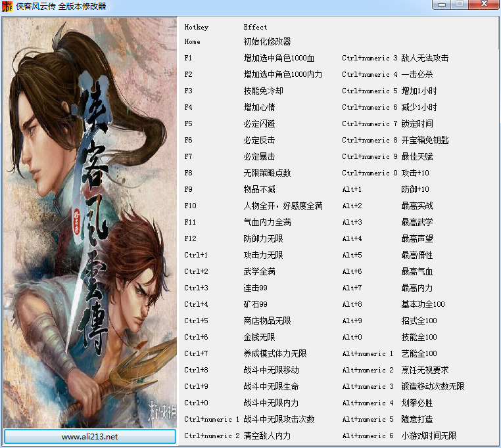Select the F3 技能免冷却 entry
Image resolution: width=501 pixels, height=448 pixels.
(234, 91)
